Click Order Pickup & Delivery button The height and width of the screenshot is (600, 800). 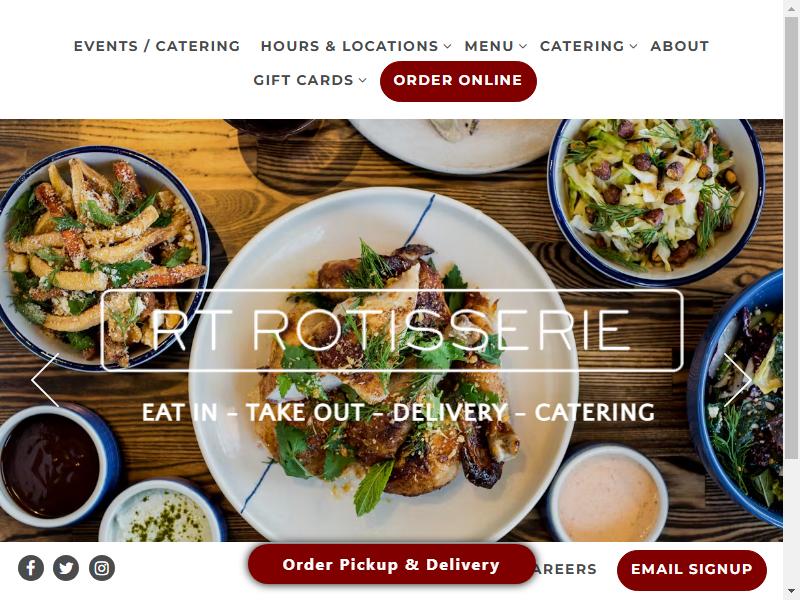coord(392,564)
